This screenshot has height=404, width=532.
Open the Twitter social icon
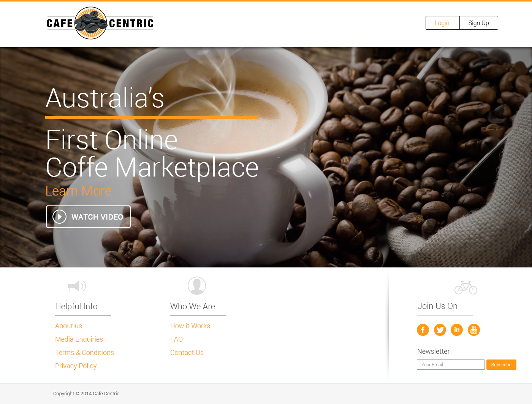pyautogui.click(x=440, y=330)
